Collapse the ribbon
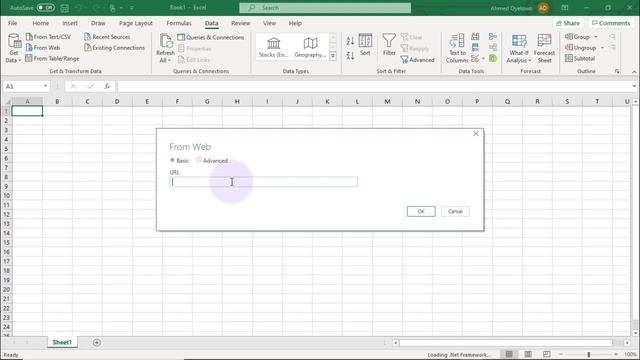 click(634, 71)
